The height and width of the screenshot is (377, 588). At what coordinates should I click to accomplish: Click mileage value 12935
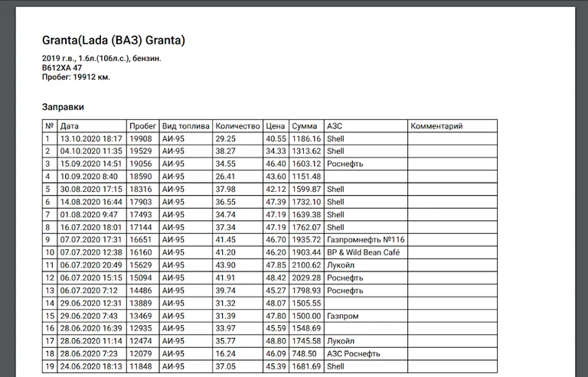(x=141, y=329)
